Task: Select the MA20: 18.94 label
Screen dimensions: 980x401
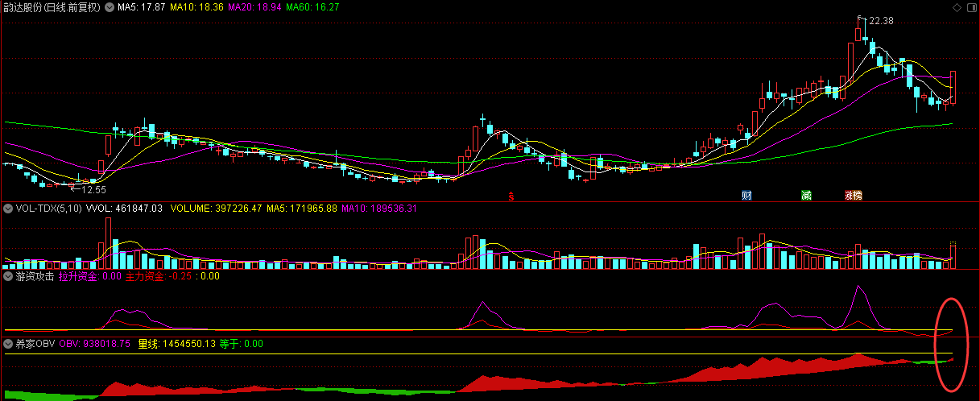Action: 254,7
